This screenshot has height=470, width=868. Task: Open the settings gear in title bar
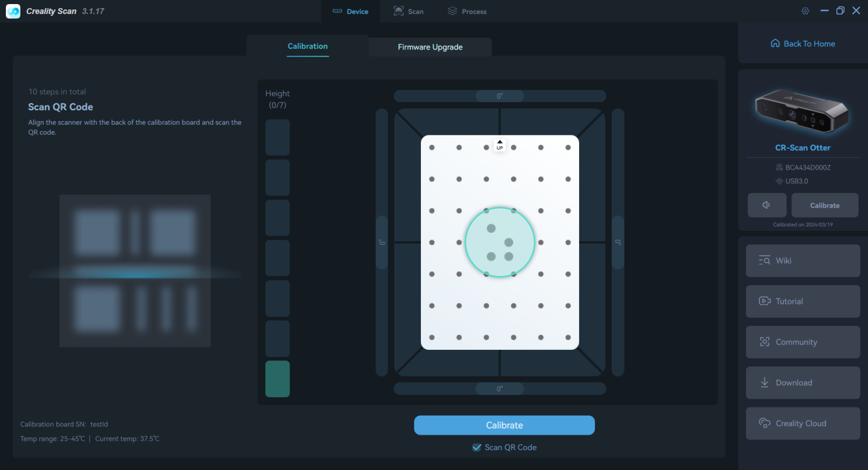[x=806, y=11]
